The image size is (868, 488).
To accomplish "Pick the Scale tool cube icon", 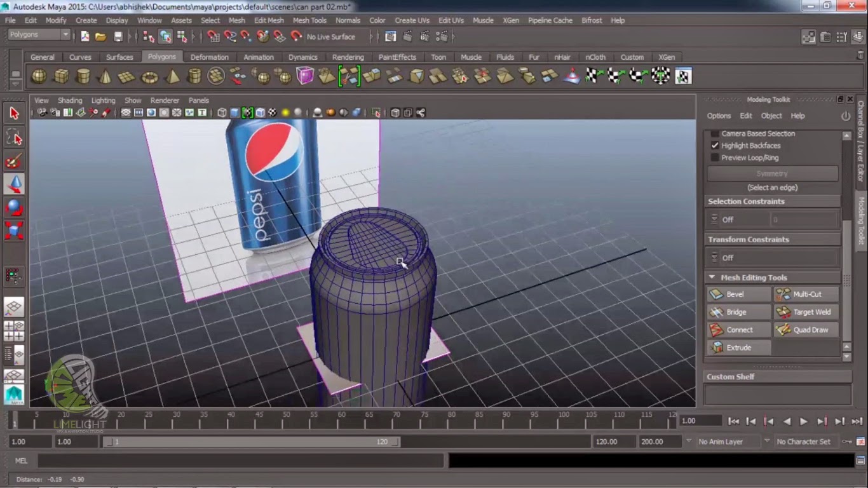I will pos(14,230).
